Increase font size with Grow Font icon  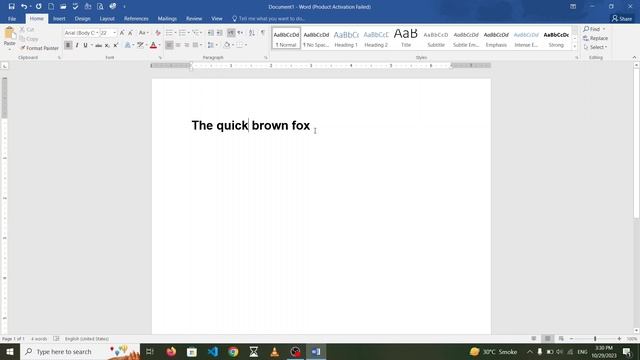pyautogui.click(x=122, y=33)
